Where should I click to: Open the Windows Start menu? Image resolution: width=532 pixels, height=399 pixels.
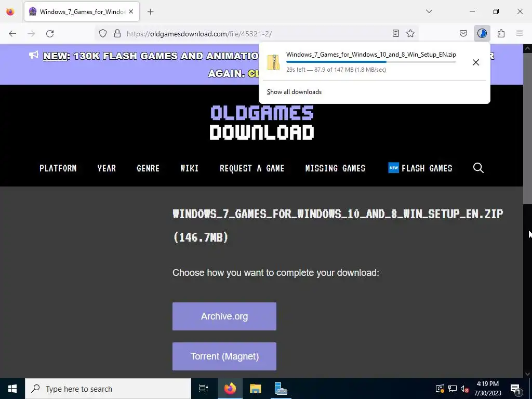tap(12, 389)
